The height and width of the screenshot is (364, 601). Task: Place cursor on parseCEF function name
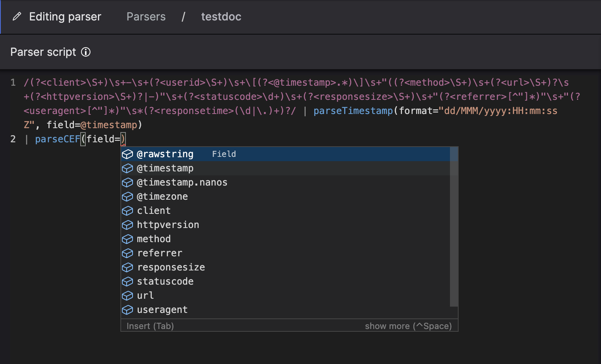tap(57, 139)
